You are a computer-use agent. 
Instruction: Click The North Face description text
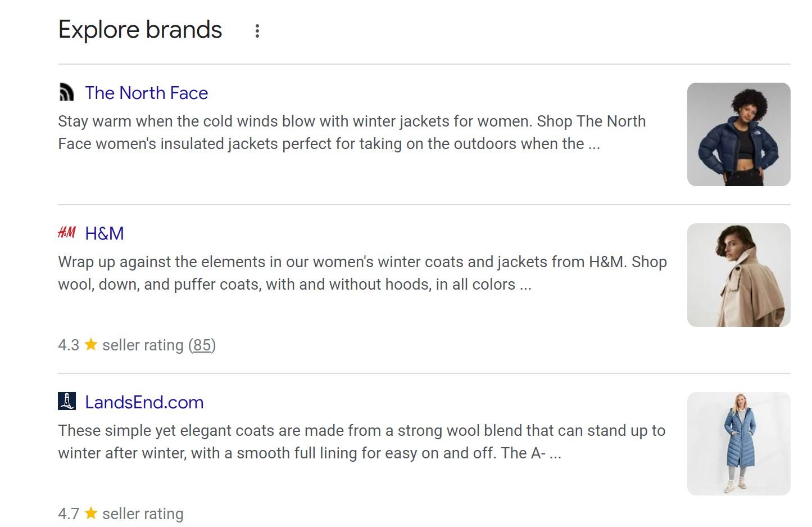coord(352,133)
